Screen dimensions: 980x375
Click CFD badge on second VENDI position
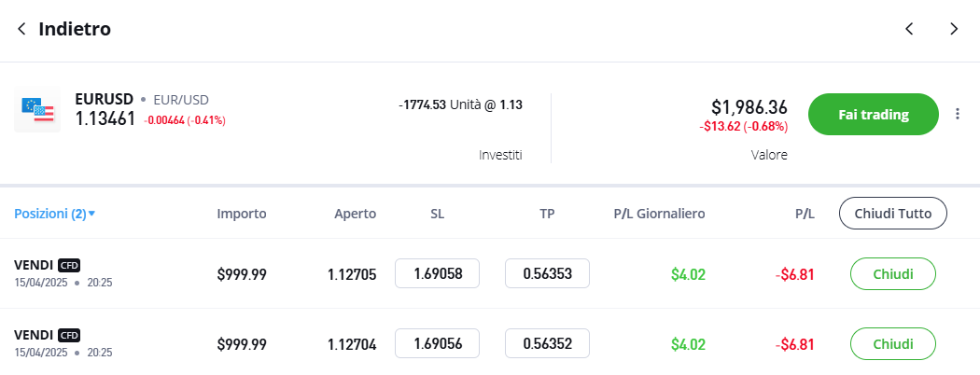(x=69, y=335)
